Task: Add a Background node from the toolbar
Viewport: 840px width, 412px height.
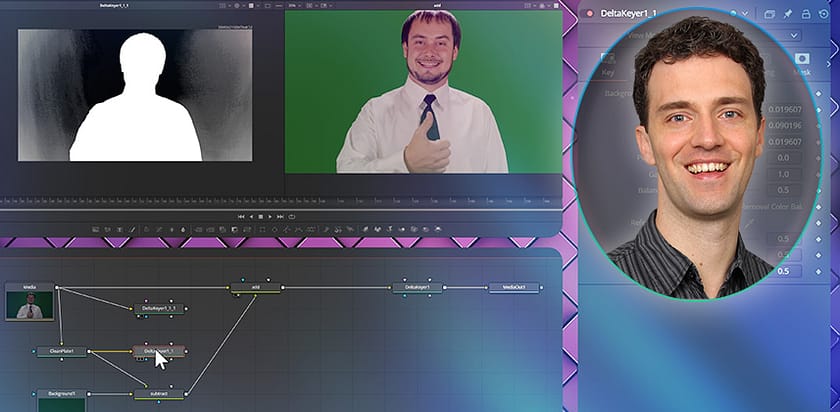Action: point(95,229)
